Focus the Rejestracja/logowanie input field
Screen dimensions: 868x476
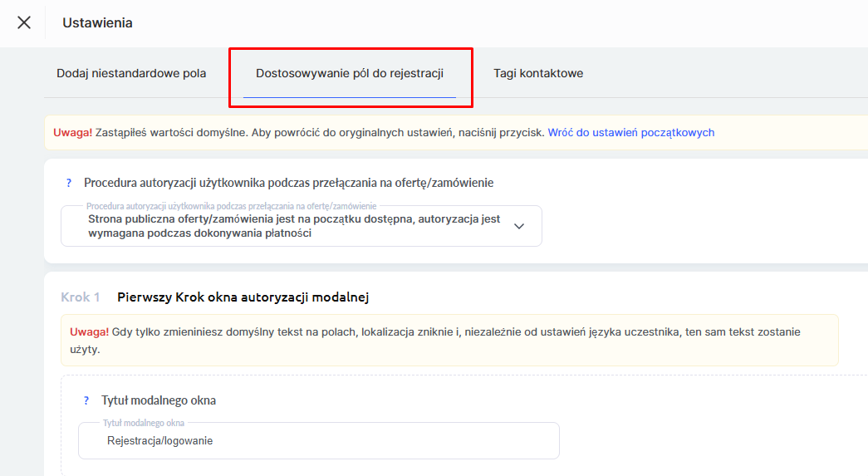coord(318,441)
